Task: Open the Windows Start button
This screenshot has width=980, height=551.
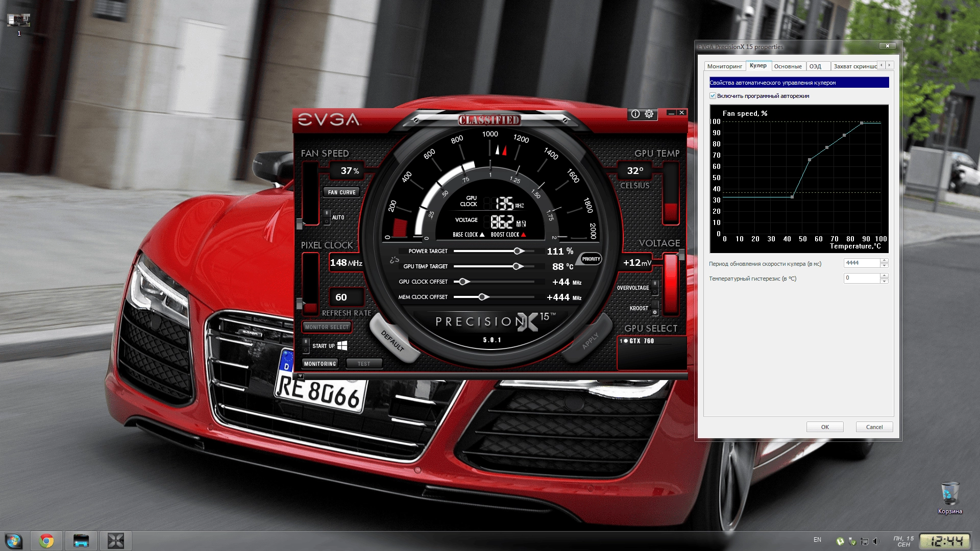Action: 14,541
